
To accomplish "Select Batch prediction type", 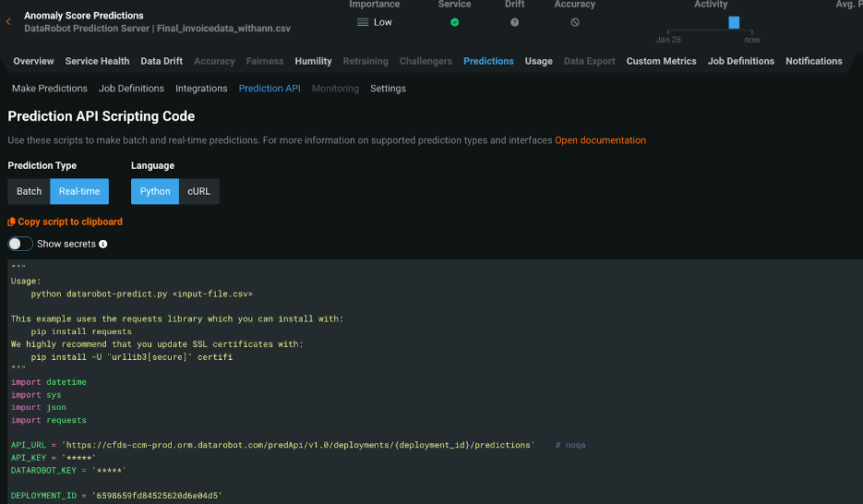I will click(30, 191).
